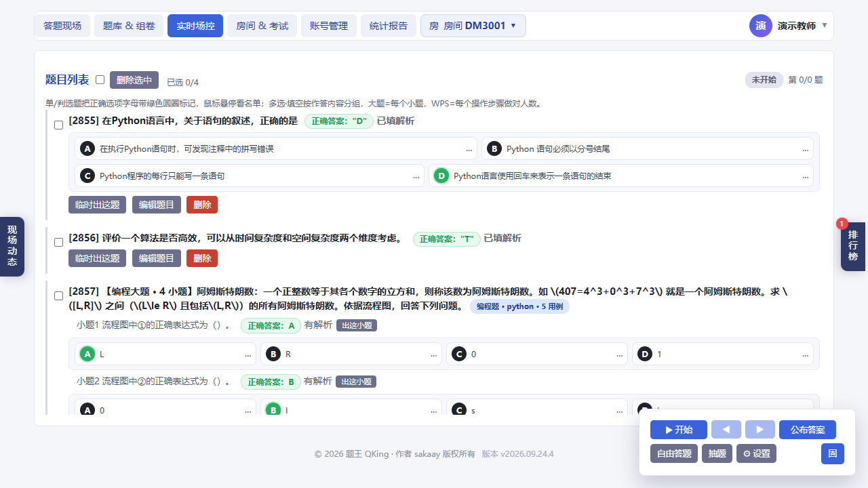
Task: Click the C circle beside Python程序的每行只能写一条语句
Action: [87, 176]
